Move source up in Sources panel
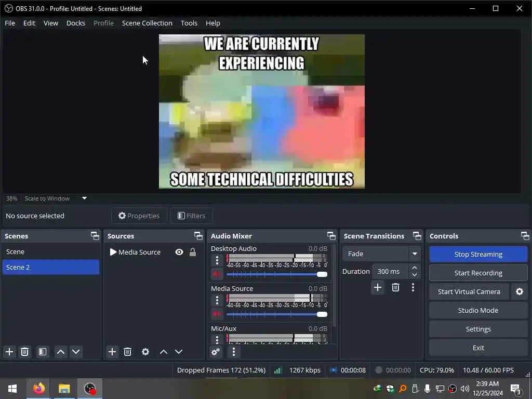Image resolution: width=532 pixels, height=399 pixels. click(x=164, y=352)
